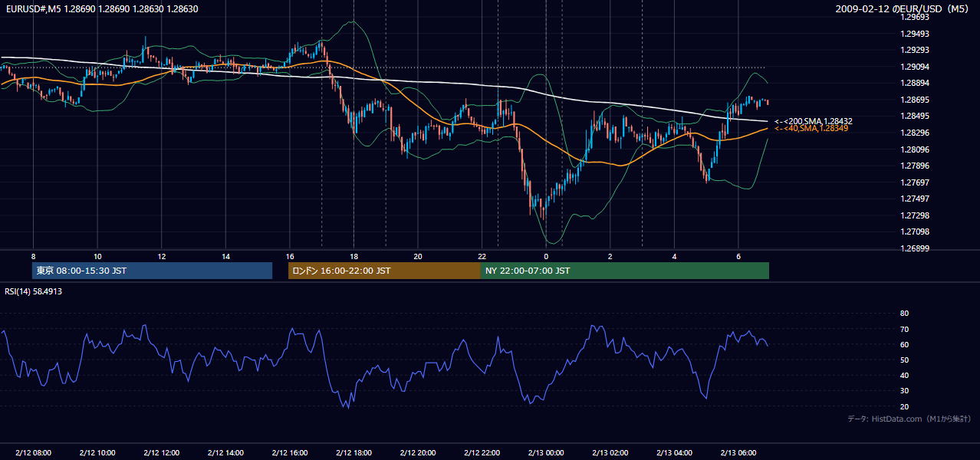Image resolution: width=980 pixels, height=460 pixels.
Task: Click the 2/12 14:00 bottom time label
Action: point(225,453)
